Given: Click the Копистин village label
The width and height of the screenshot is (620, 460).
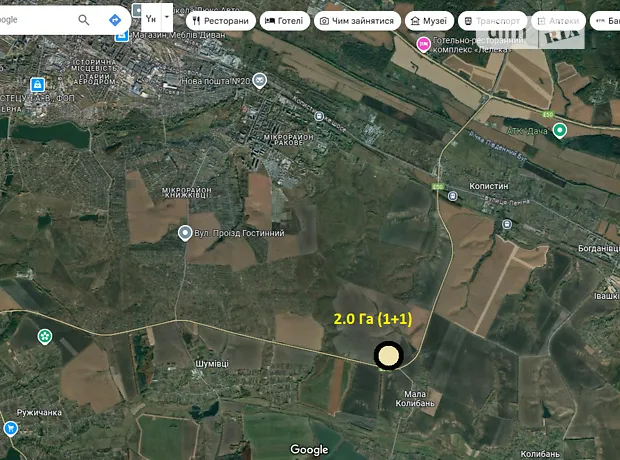Looking at the screenshot, I should [489, 186].
